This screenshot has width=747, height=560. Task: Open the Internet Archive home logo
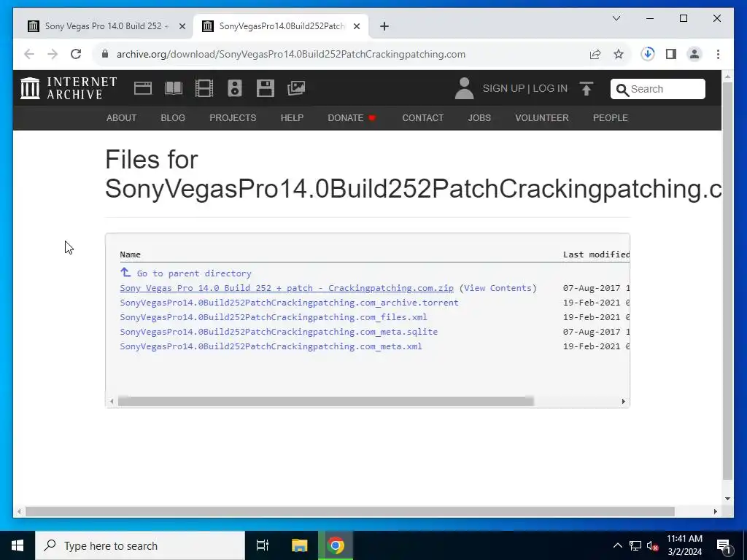(69, 88)
